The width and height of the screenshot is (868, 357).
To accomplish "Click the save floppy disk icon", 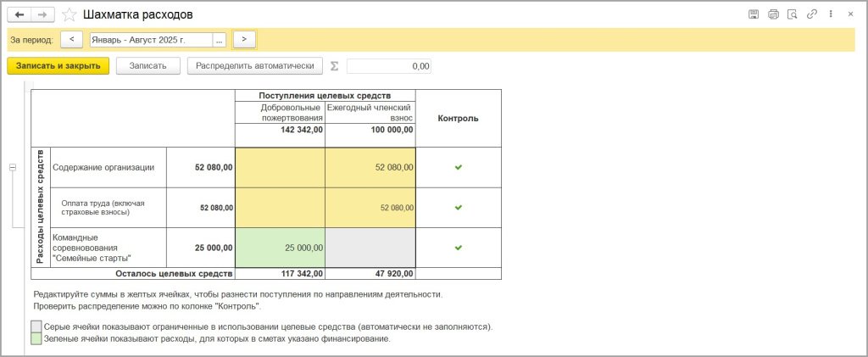I will coord(754,14).
